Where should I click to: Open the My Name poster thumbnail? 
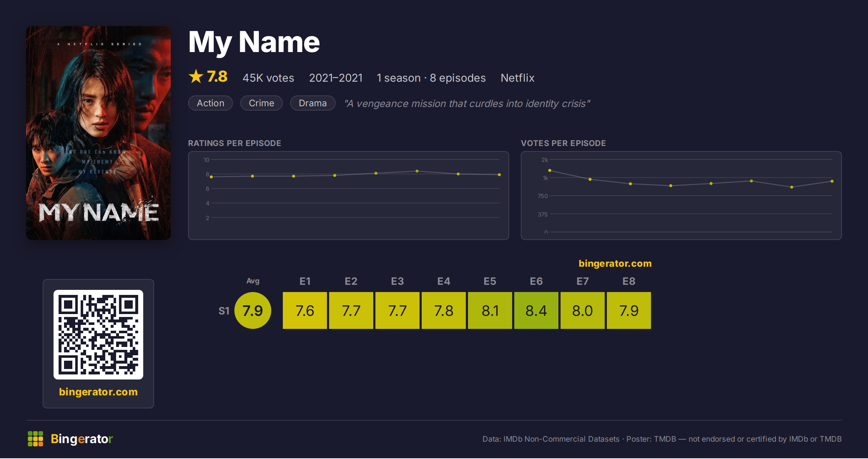click(98, 133)
